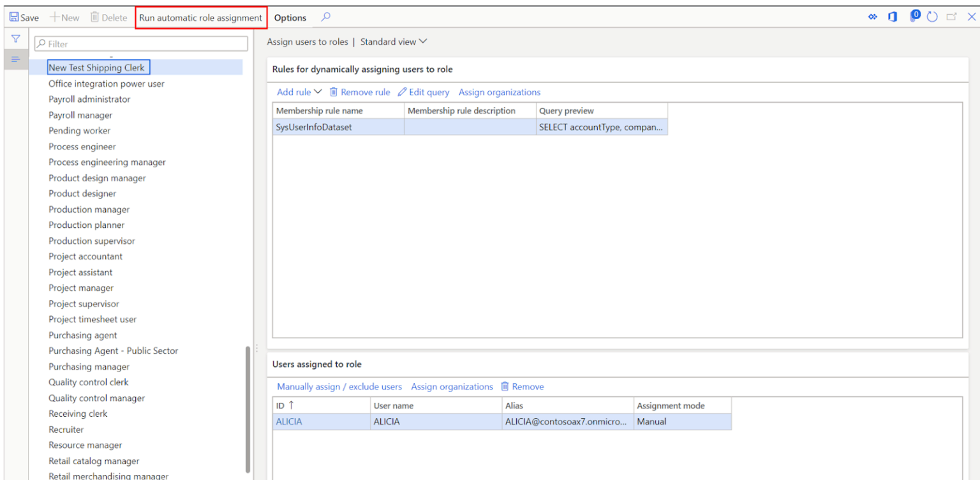Image resolution: width=980 pixels, height=480 pixels.
Task: Click the refresh page icon
Action: 932,17
